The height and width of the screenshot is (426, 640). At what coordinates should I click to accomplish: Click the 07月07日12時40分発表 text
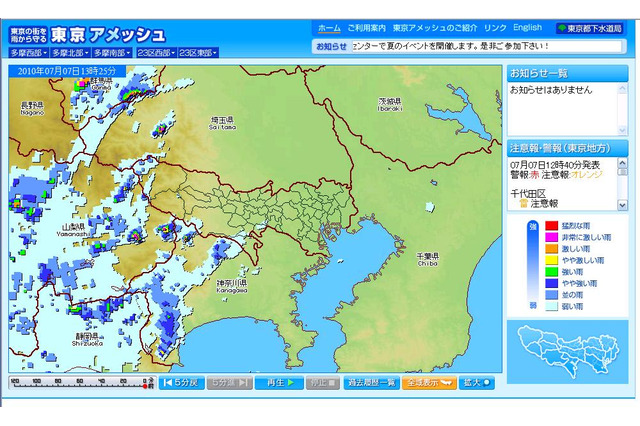pyautogui.click(x=555, y=165)
